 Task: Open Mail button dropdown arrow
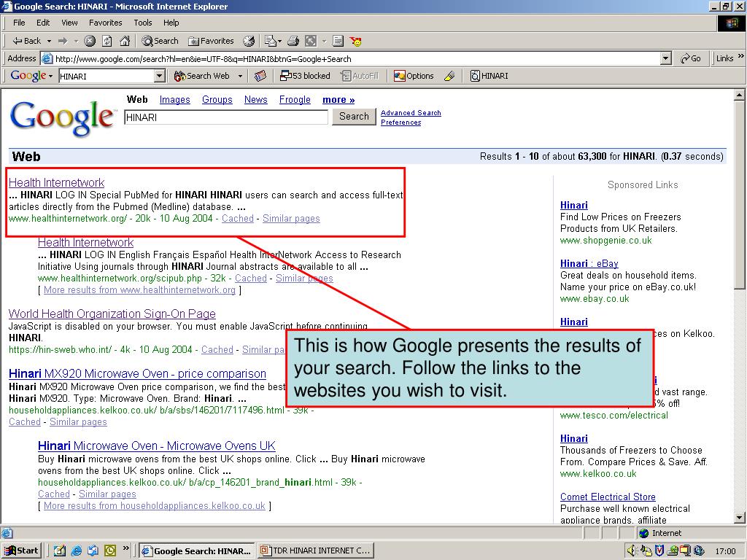pos(279,41)
